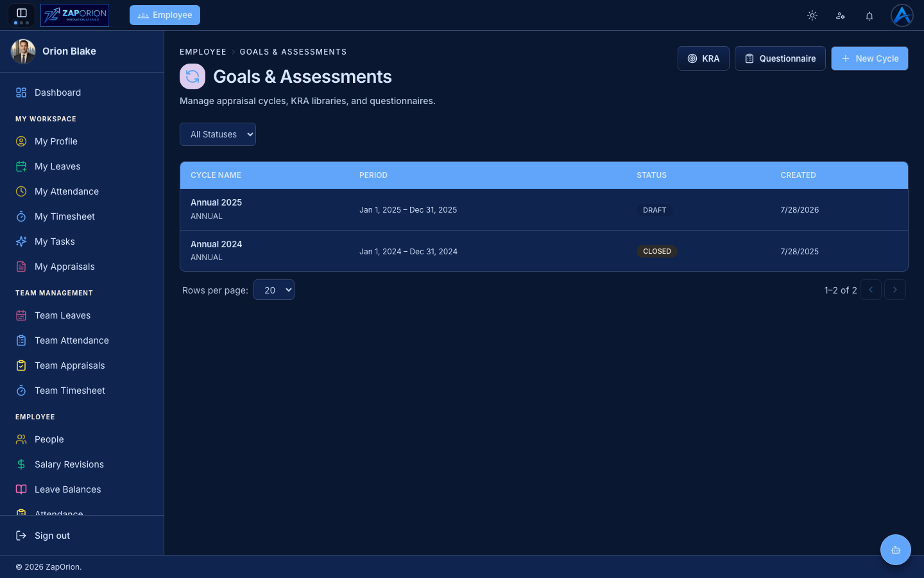Click the Team Leaves calendar icon

pos(21,315)
